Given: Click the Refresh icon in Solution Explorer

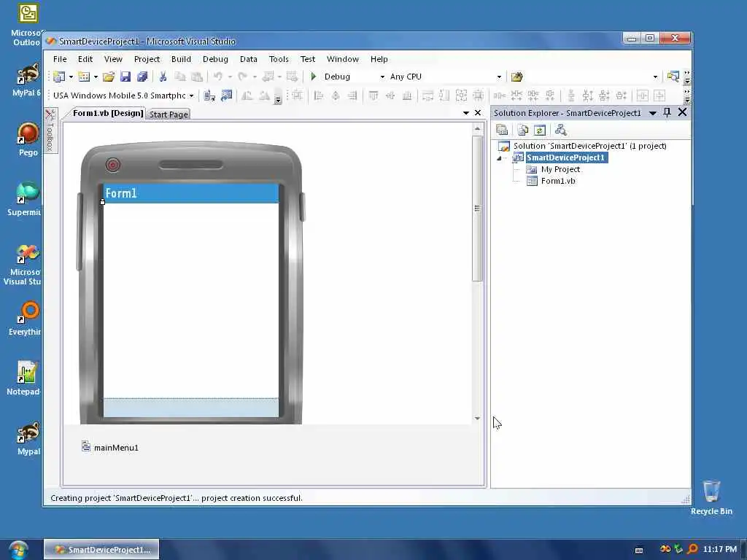Looking at the screenshot, I should 540,130.
